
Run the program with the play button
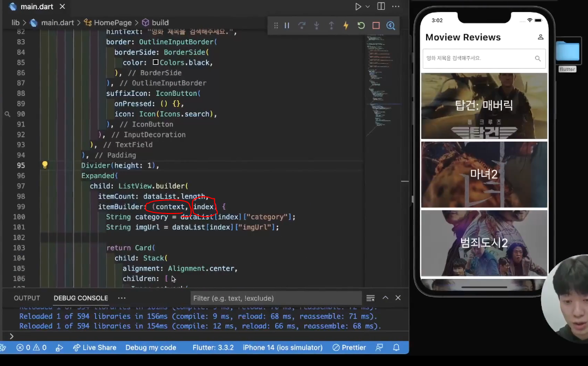coord(358,7)
